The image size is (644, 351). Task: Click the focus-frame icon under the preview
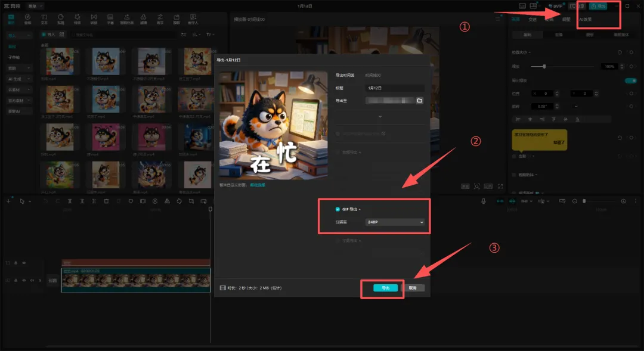[476, 187]
